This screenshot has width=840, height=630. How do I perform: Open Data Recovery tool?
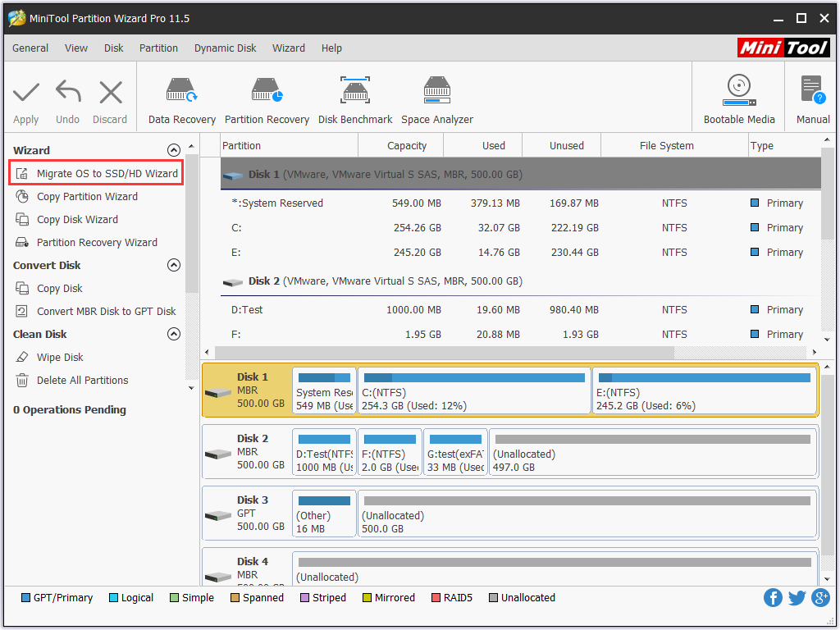181,101
